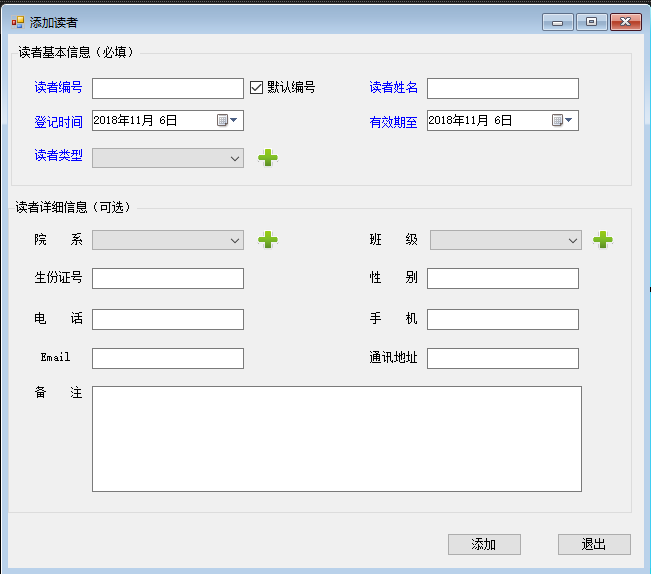Click the 退出 button
Image resolution: width=651 pixels, height=574 pixels.
click(594, 544)
